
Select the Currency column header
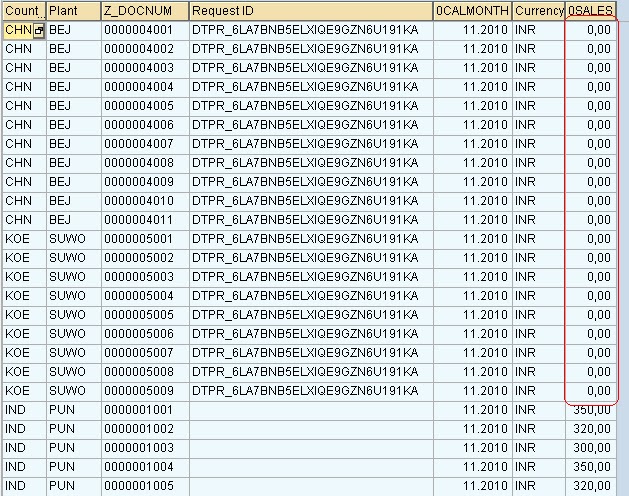tap(538, 11)
